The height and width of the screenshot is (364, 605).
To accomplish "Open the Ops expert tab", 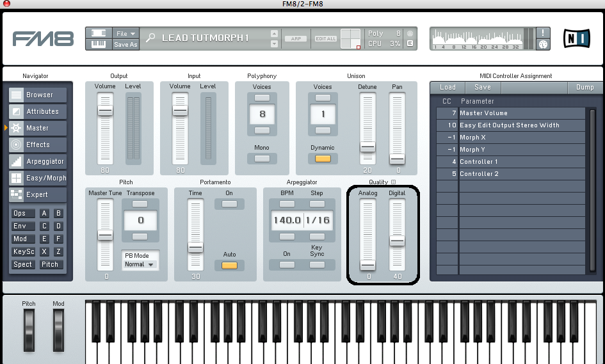I will point(23,213).
